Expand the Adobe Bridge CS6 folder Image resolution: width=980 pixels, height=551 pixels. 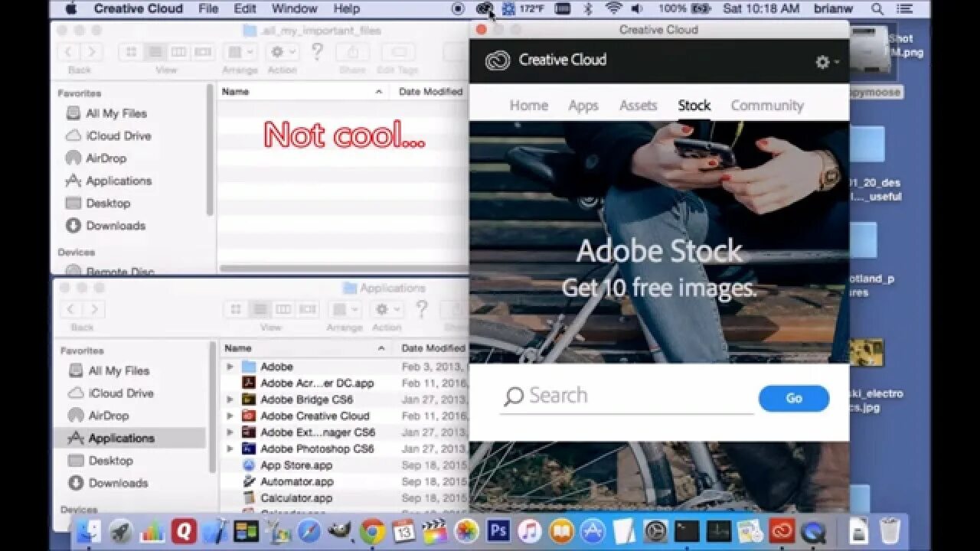[x=230, y=399]
